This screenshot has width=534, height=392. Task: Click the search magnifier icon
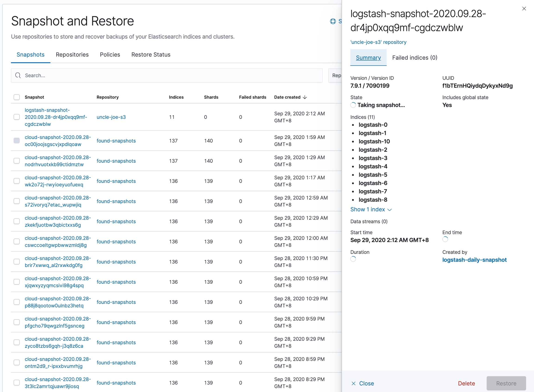click(18, 76)
